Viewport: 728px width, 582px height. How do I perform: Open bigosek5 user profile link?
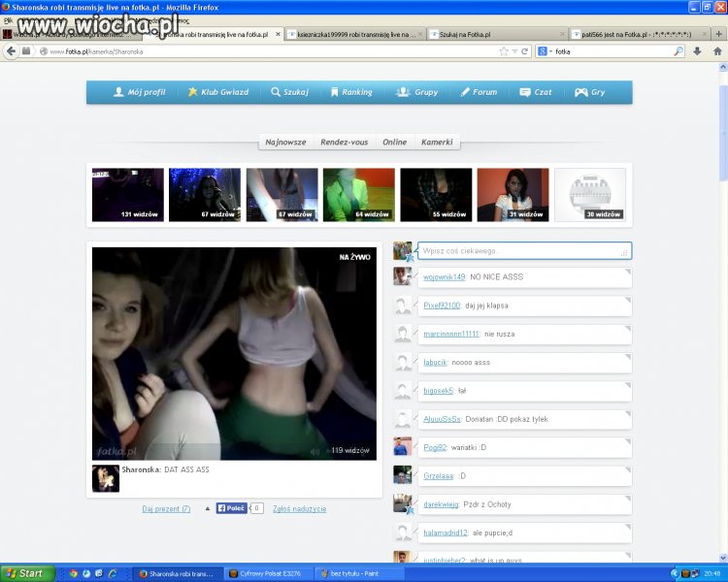pos(438,391)
